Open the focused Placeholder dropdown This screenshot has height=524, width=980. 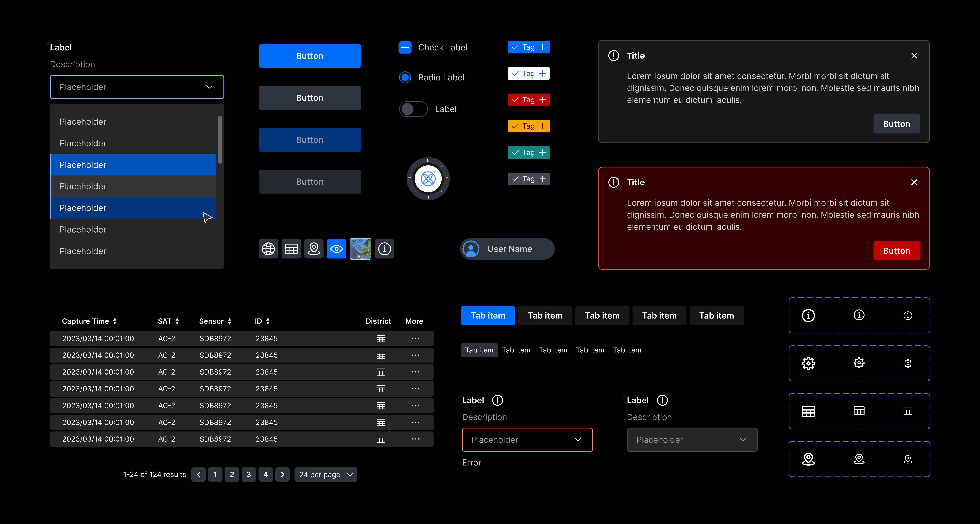(x=137, y=87)
